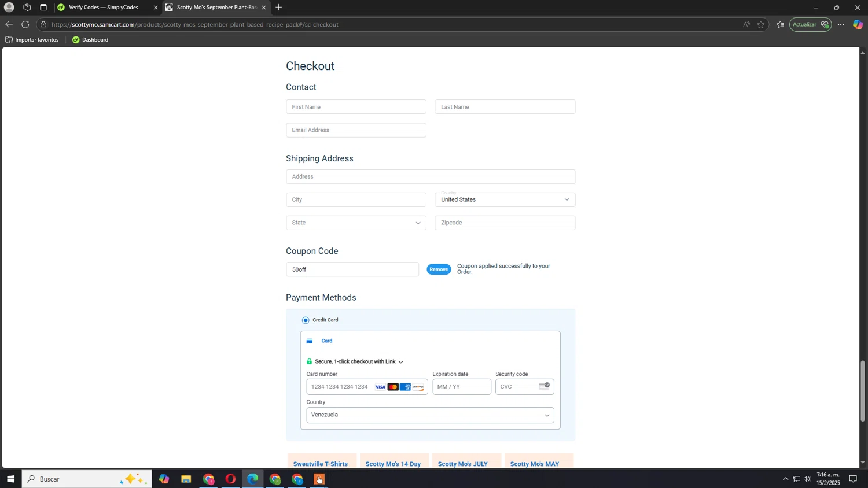
Task: Open File Explorer from the taskbar
Action: [x=186, y=479]
